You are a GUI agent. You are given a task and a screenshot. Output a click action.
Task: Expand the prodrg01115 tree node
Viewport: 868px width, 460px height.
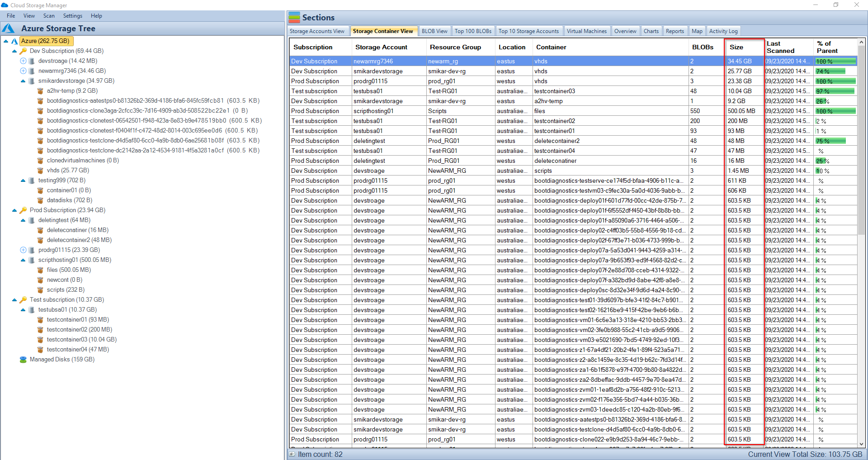coord(23,250)
